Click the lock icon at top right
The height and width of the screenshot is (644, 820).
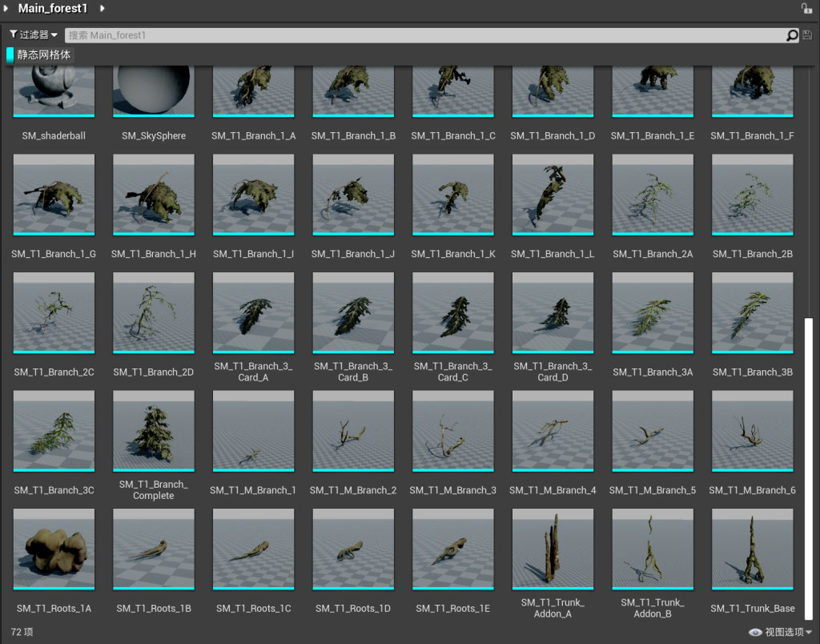coord(806,8)
